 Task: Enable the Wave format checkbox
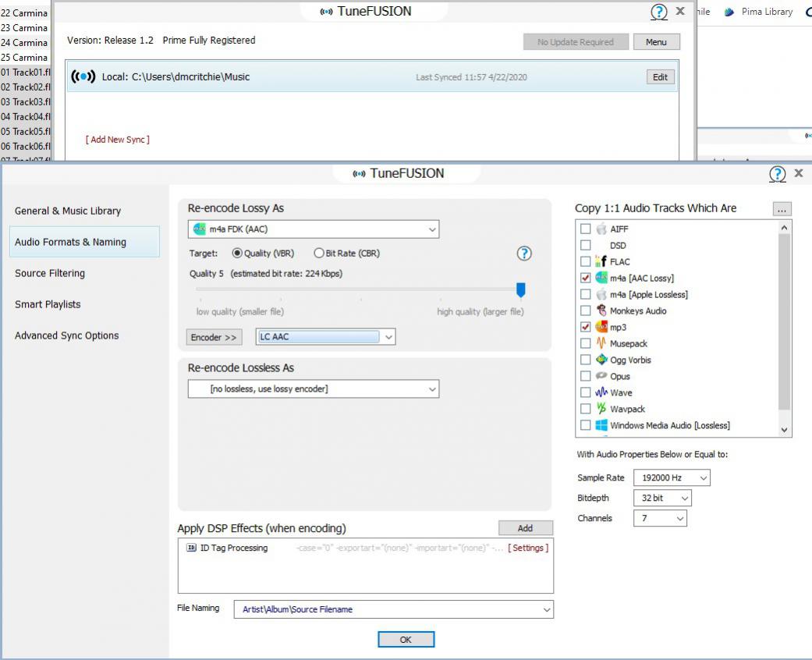click(586, 393)
